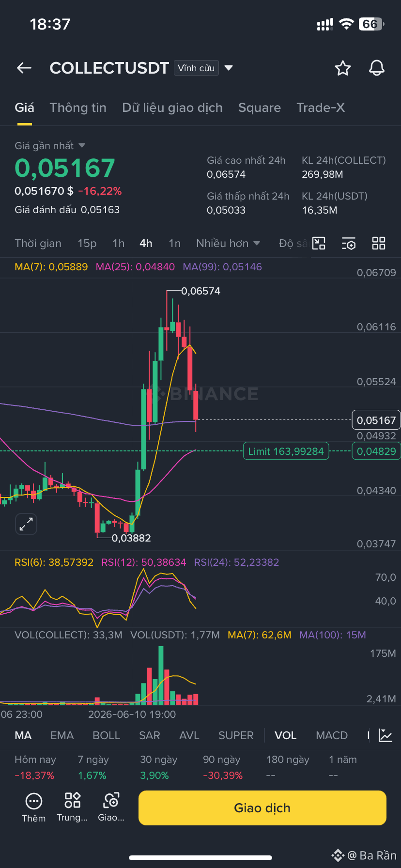Screen dimensions: 401x868
Task: Tap the VOL(COLLECT): 33,3M label
Action: coord(68,635)
